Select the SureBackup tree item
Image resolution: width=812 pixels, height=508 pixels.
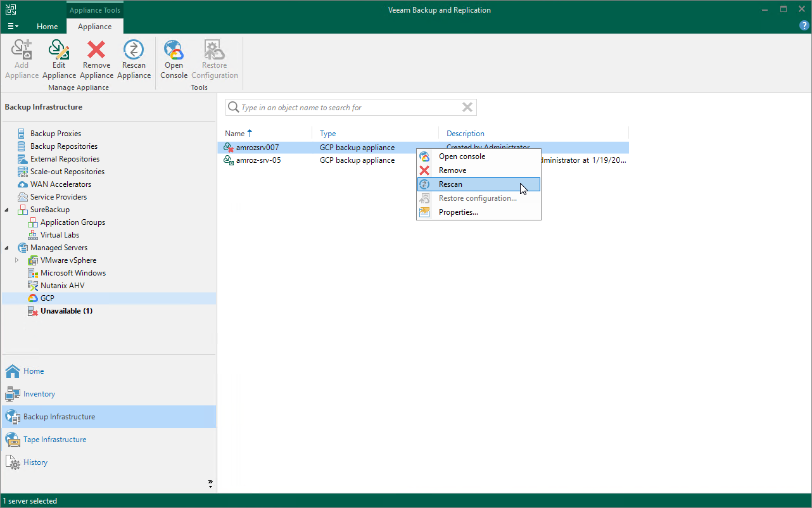[50, 210]
